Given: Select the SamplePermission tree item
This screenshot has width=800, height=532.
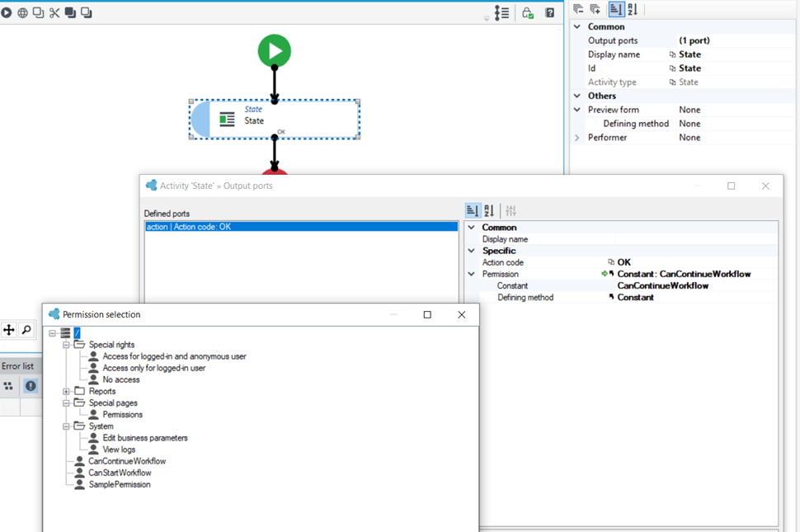Looking at the screenshot, I should tap(120, 484).
